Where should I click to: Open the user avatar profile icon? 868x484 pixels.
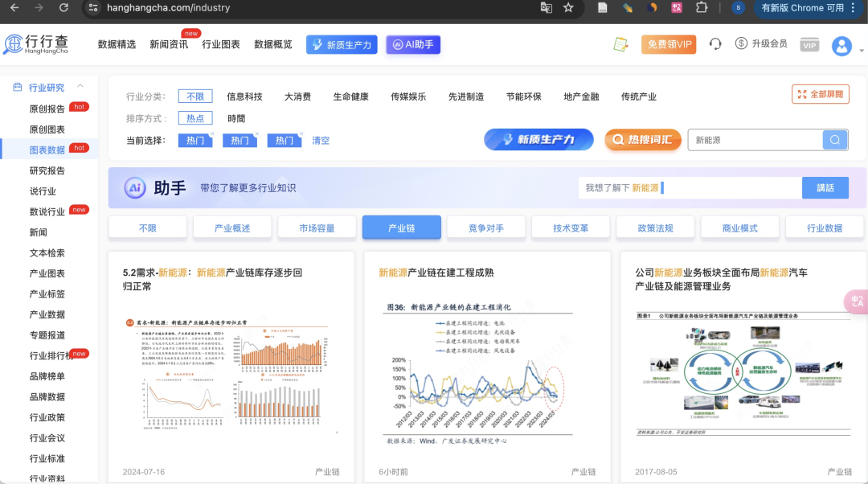pyautogui.click(x=841, y=46)
